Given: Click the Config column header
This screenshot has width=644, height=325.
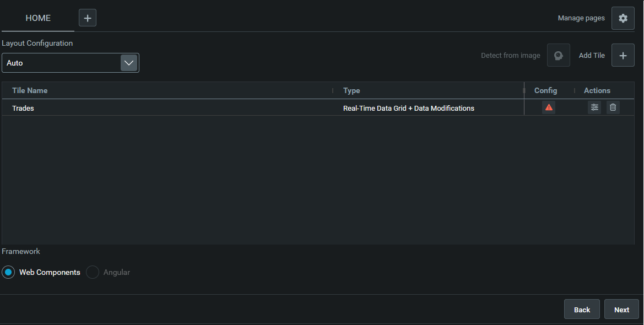Looking at the screenshot, I should point(545,90).
